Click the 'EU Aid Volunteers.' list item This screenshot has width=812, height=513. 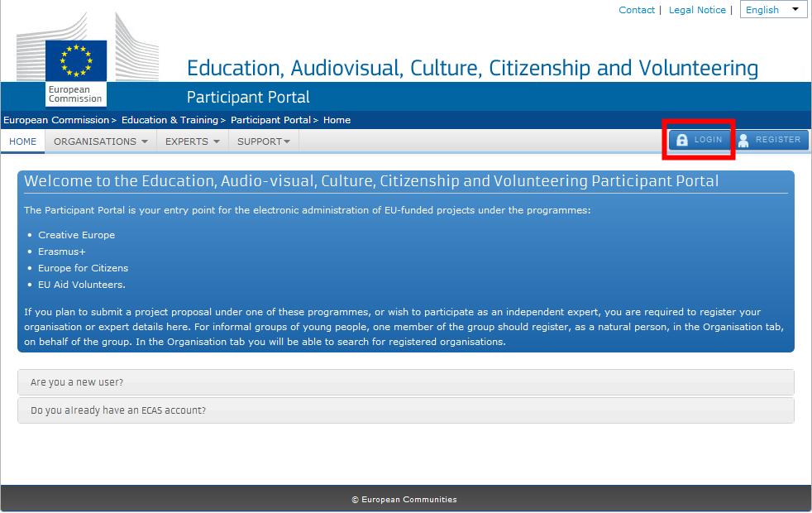(82, 285)
